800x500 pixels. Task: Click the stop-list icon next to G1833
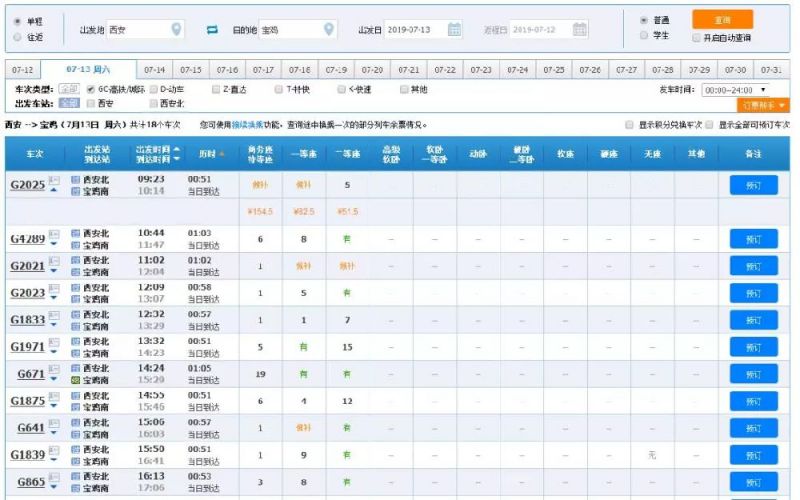(x=54, y=315)
